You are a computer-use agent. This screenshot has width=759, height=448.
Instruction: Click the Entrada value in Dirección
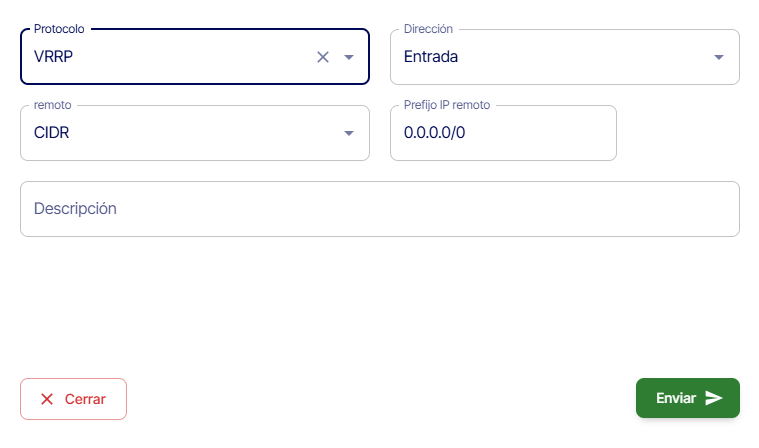pos(431,57)
